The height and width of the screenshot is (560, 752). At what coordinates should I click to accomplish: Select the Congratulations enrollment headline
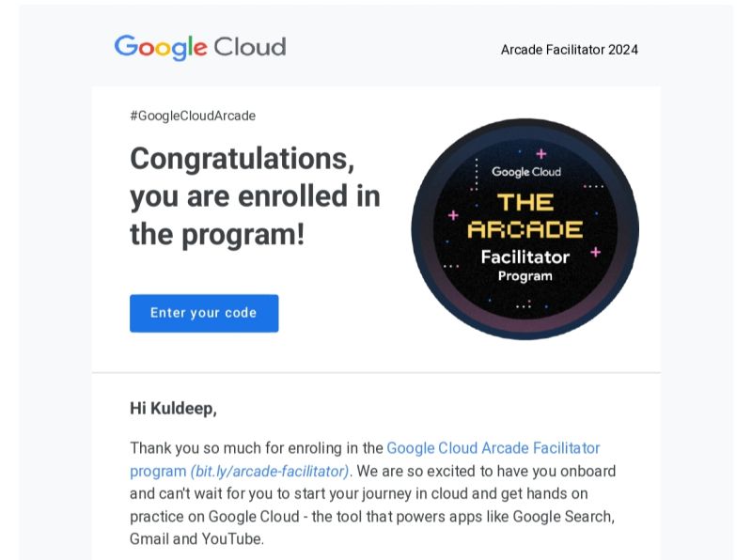pyautogui.click(x=254, y=195)
